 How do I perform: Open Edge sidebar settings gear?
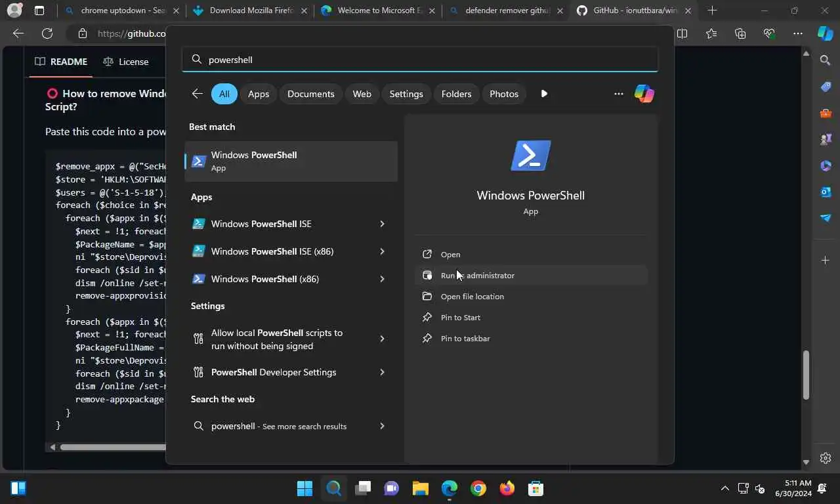pyautogui.click(x=826, y=458)
